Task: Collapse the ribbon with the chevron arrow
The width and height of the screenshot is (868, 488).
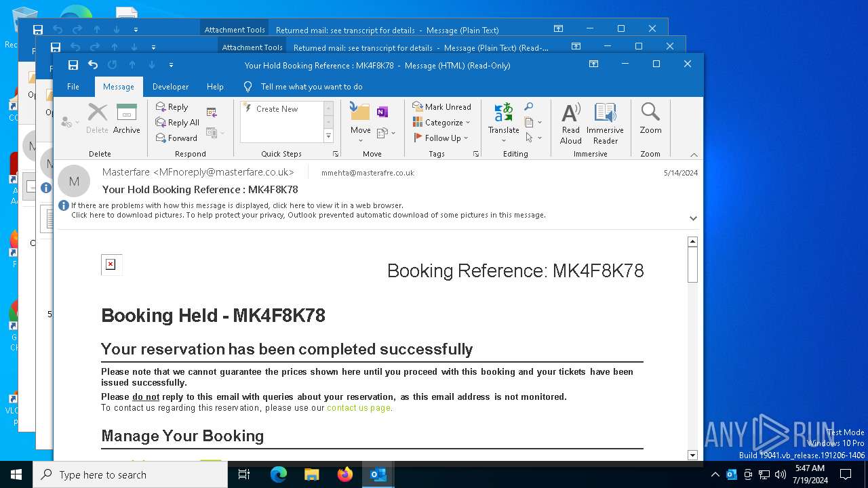Action: (693, 155)
